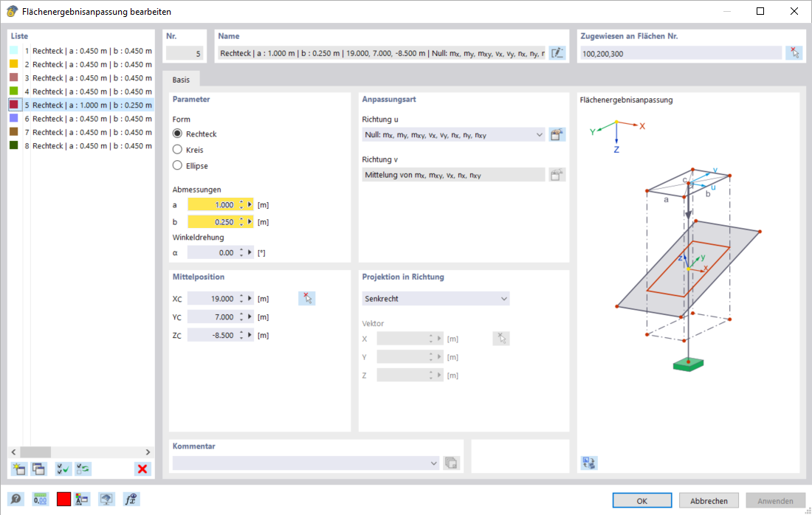Viewport: 812px width, 515px height.
Task: Create a new list entry with the New icon
Action: [x=18, y=469]
